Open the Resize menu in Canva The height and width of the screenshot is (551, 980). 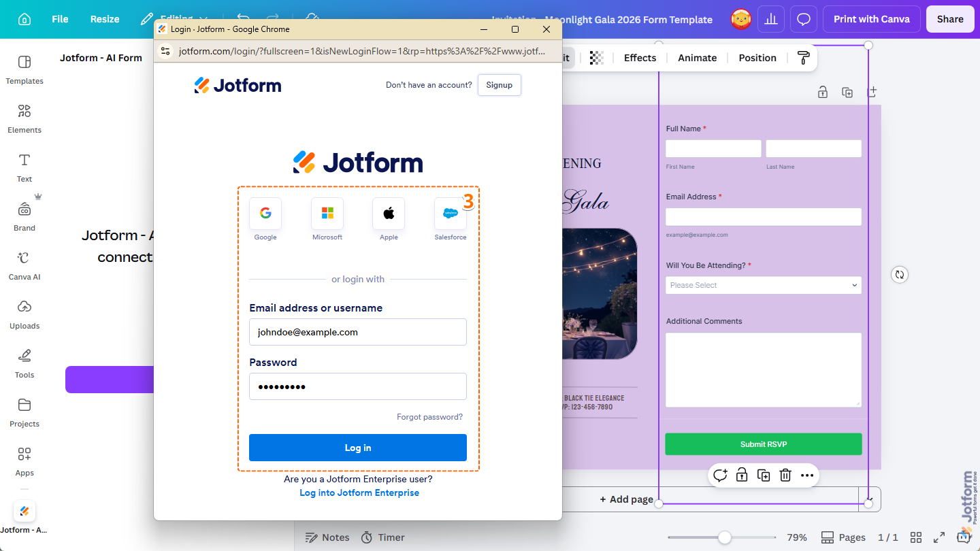pyautogui.click(x=105, y=19)
